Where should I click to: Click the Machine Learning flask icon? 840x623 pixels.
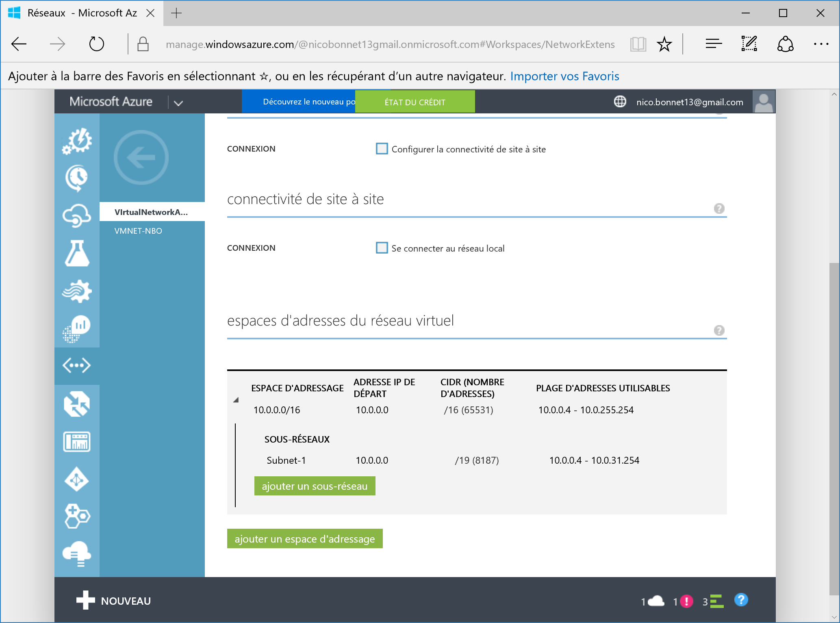[76, 253]
